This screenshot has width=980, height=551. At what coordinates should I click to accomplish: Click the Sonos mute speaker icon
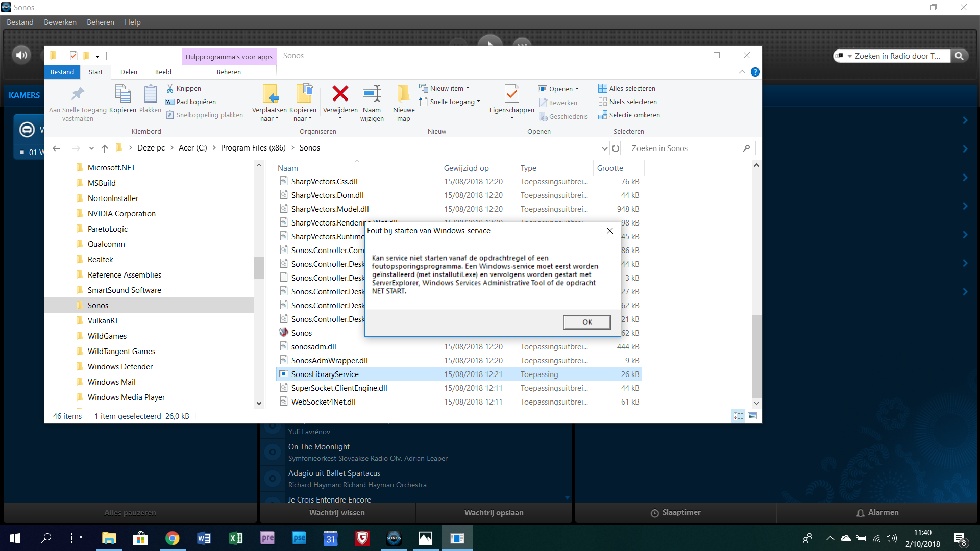(21, 55)
